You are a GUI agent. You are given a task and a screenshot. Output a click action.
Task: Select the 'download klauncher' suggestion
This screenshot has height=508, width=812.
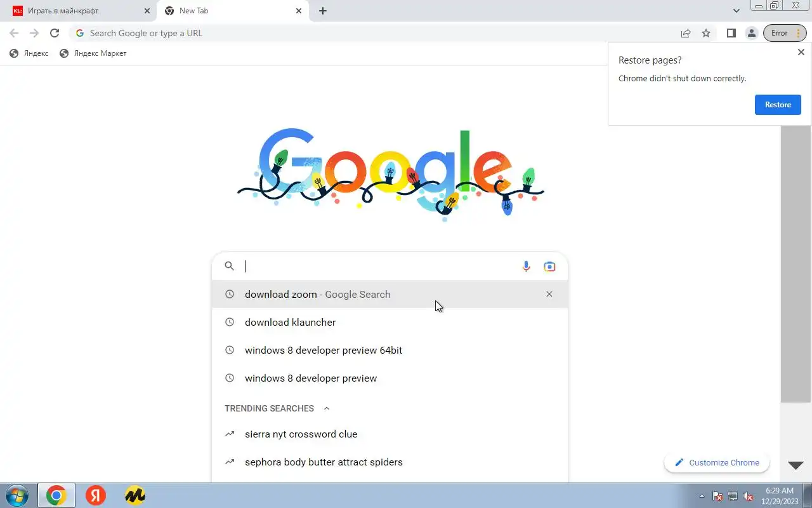click(390, 322)
